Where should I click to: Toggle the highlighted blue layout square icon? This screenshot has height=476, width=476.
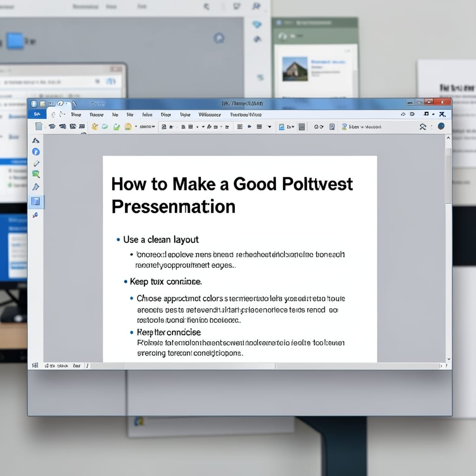[35, 201]
